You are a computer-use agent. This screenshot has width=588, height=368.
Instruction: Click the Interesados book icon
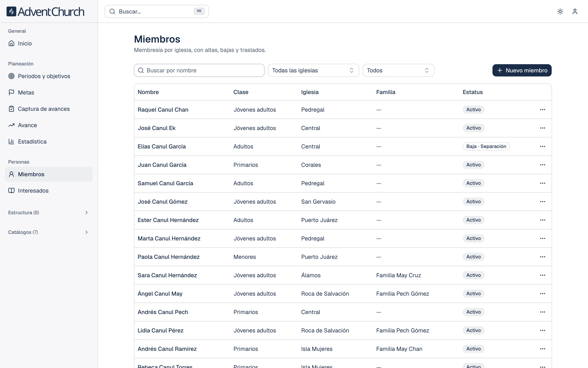11,191
